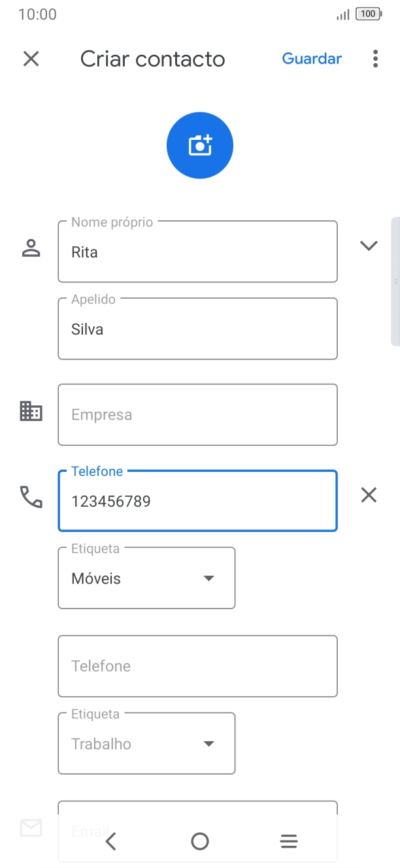Open recent apps with the menu navigation button
The image size is (400, 868).
point(289,841)
